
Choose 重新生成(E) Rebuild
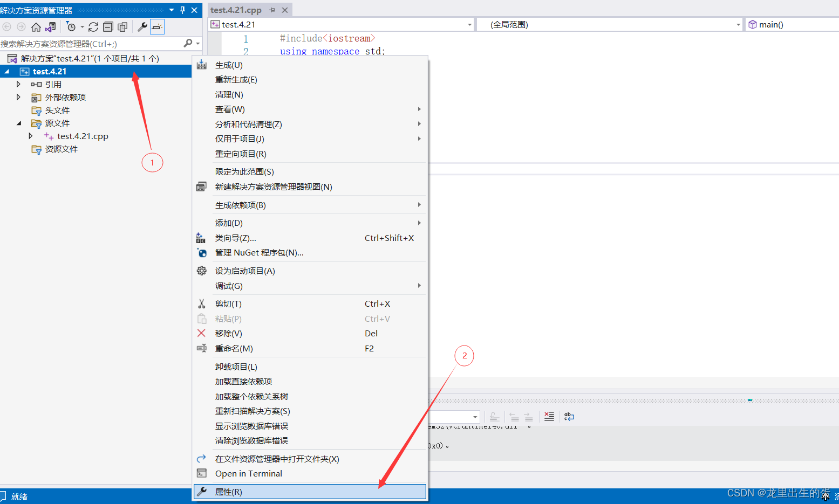[x=310, y=79]
